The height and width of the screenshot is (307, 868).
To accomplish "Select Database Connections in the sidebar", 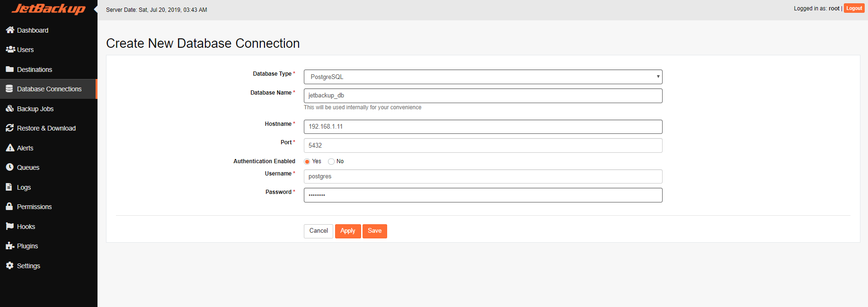I will click(49, 89).
